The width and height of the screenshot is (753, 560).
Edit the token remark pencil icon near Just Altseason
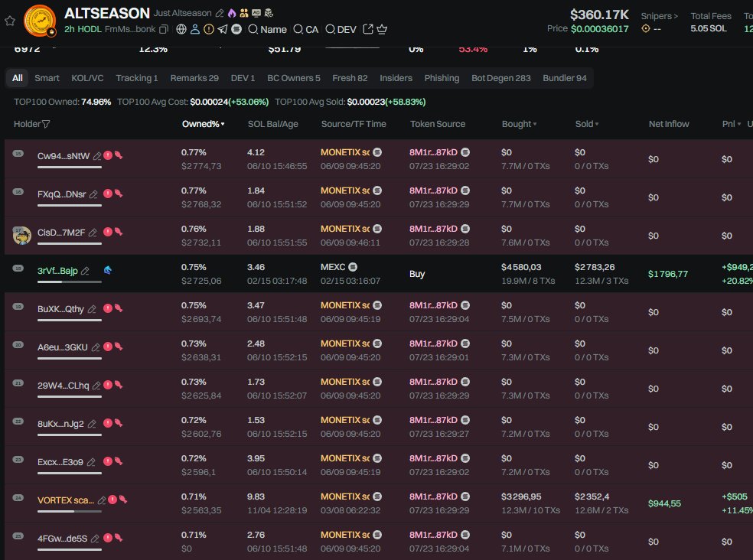pyautogui.click(x=220, y=13)
